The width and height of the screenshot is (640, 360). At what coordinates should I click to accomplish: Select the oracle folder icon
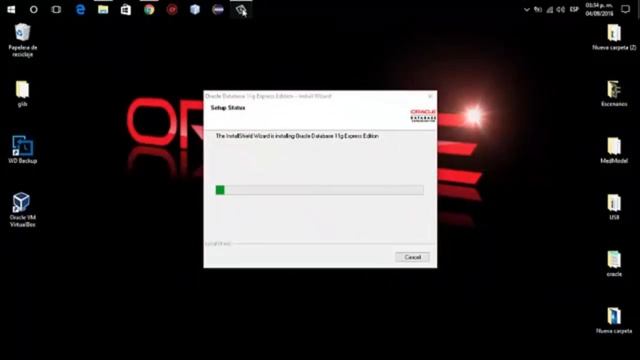614,264
